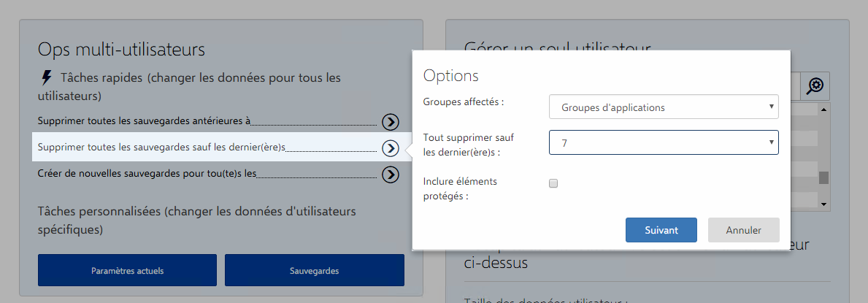This screenshot has width=868, height=303.
Task: Select 'Supprimer toutes les sauvegardes antérieures à' task
Action: tap(144, 121)
